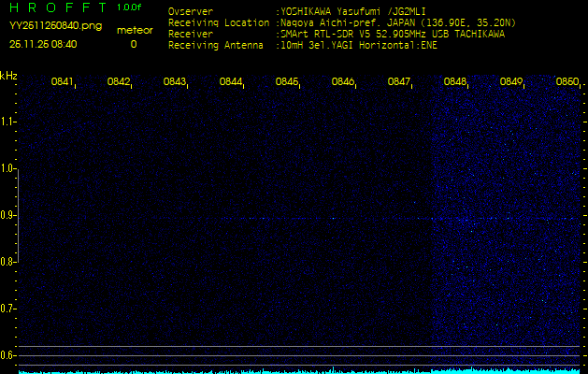Click the Ovserver label

pyautogui.click(x=191, y=11)
